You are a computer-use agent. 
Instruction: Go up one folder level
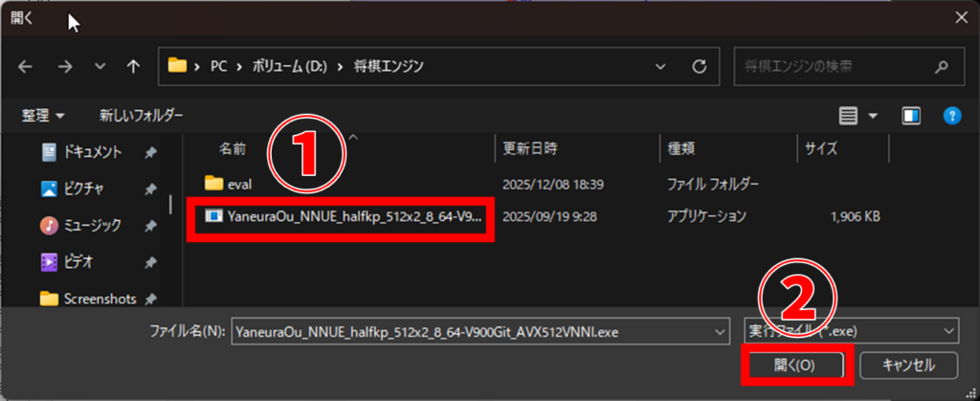click(133, 67)
